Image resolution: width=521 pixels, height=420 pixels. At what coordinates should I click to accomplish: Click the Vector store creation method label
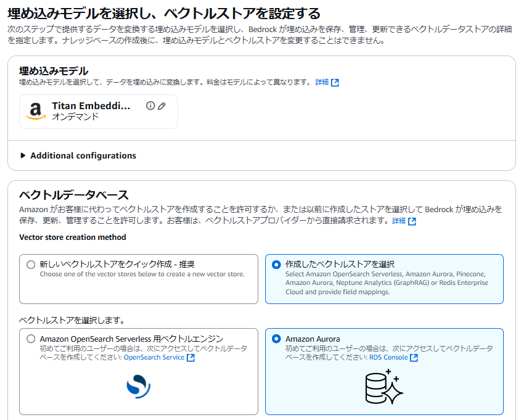73,237
